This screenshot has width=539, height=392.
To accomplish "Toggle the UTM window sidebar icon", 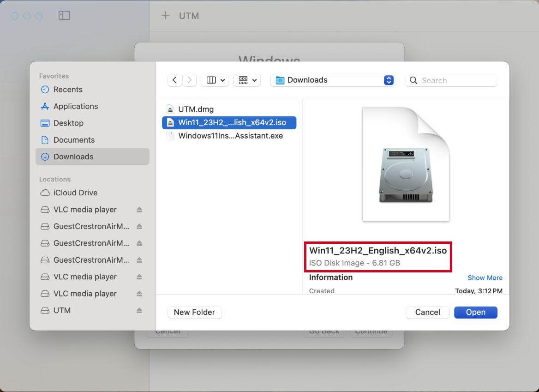I will click(64, 16).
